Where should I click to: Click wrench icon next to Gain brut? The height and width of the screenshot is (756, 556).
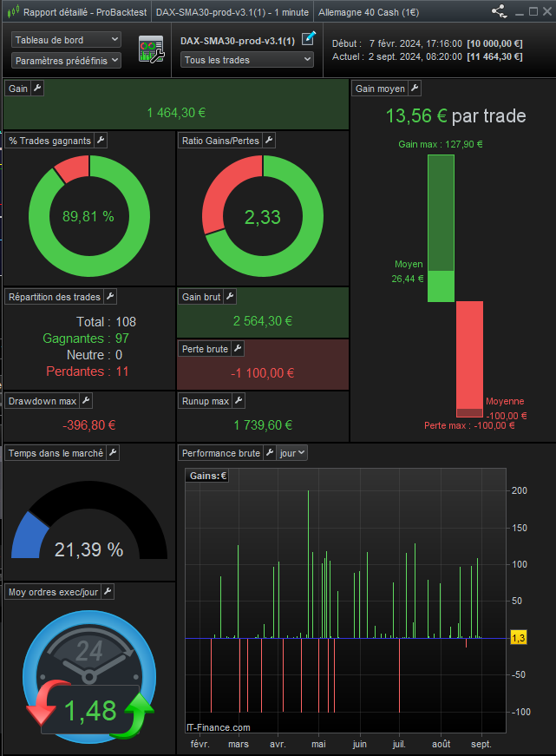[x=230, y=297]
